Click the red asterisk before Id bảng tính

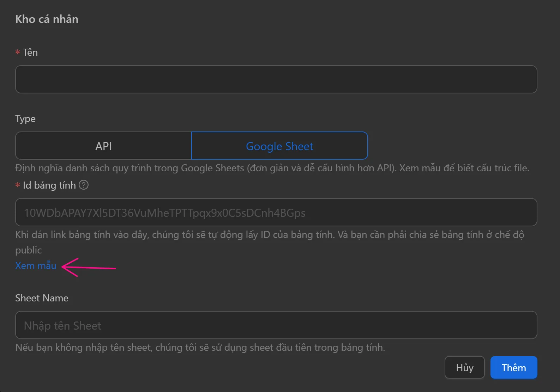(18, 185)
